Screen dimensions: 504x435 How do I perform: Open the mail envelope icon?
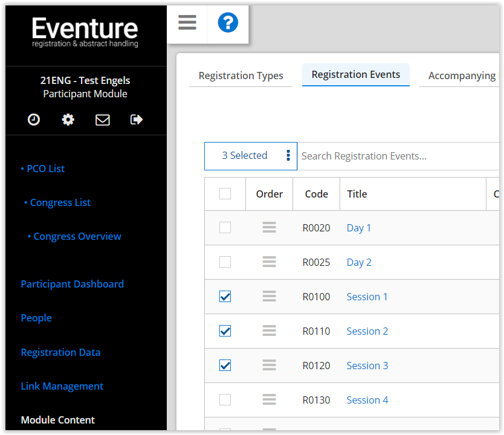pyautogui.click(x=102, y=120)
